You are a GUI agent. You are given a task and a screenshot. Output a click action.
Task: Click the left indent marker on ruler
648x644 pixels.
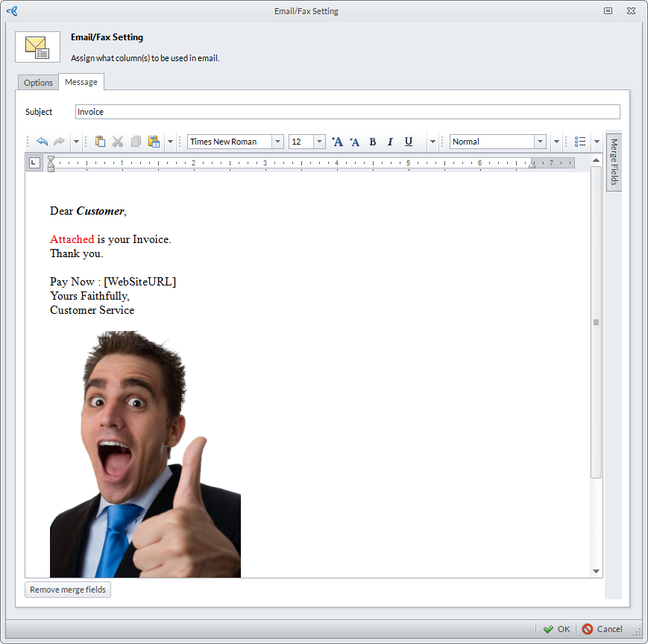click(51, 168)
